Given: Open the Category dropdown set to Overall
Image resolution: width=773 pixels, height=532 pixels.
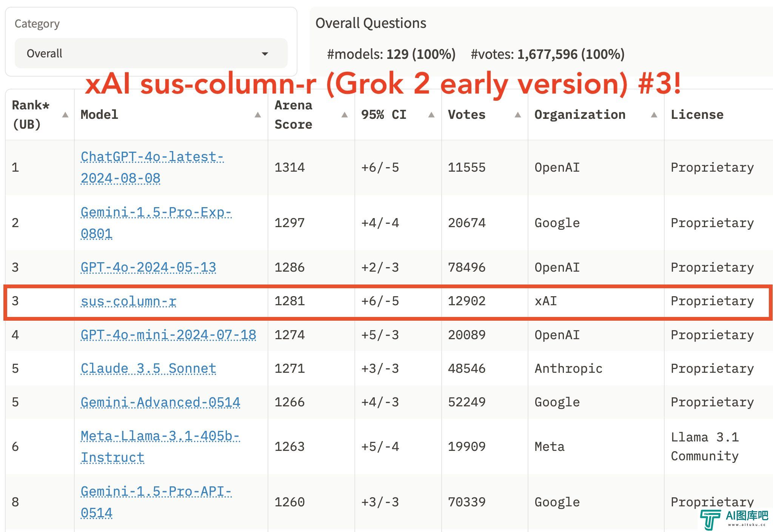Looking at the screenshot, I should coord(151,53).
